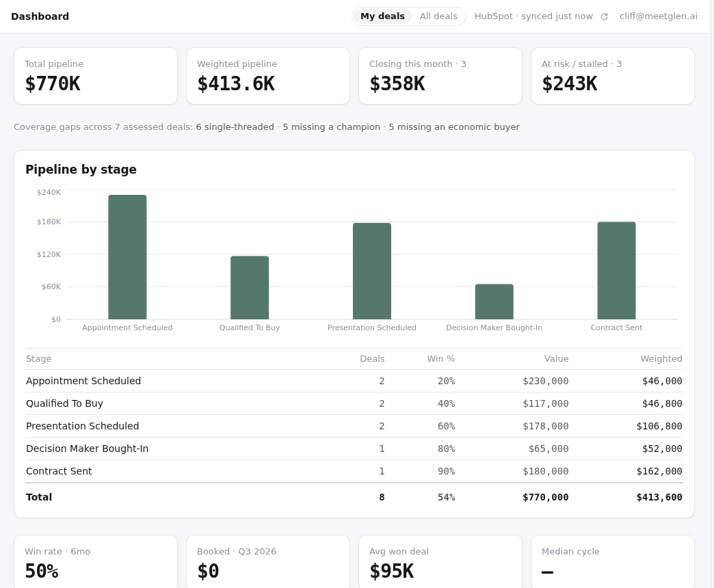Image resolution: width=714 pixels, height=588 pixels.
Task: Open the Weighted pipeline $413.6K card
Action: point(268,76)
